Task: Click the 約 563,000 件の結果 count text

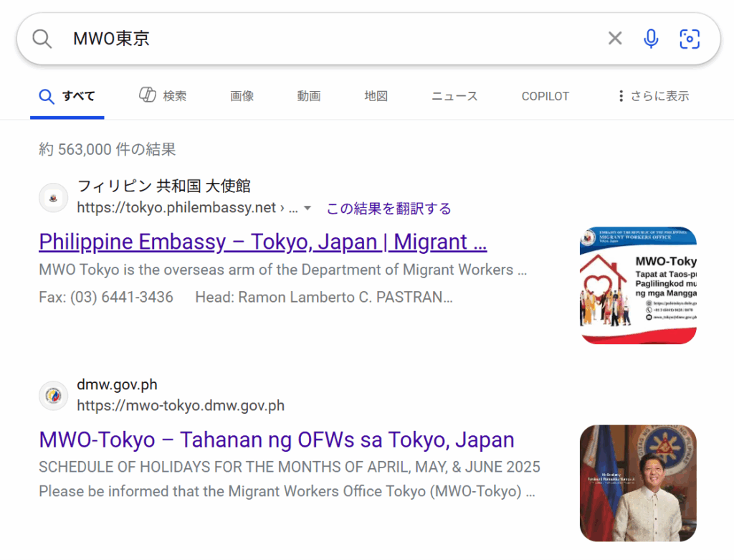Action: tap(108, 150)
